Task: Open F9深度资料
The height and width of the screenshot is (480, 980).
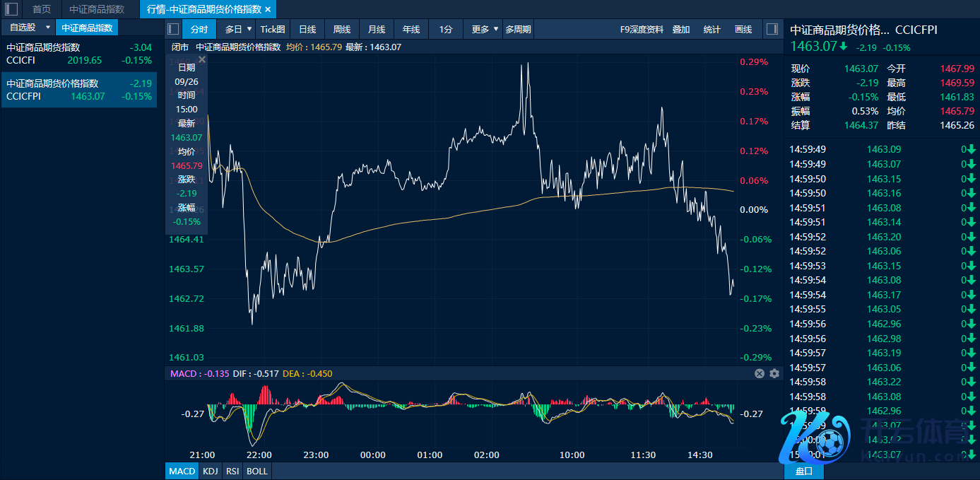Action: coord(642,29)
